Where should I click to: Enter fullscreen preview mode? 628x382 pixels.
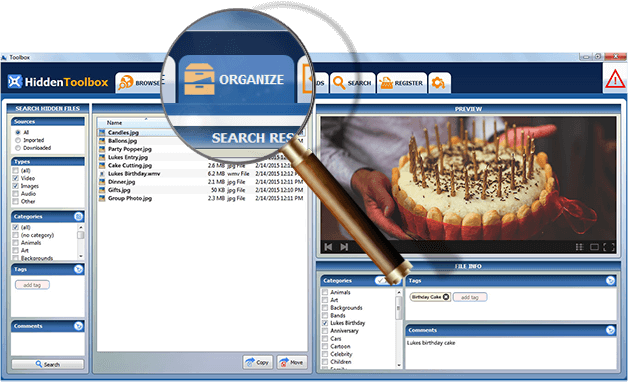609,247
